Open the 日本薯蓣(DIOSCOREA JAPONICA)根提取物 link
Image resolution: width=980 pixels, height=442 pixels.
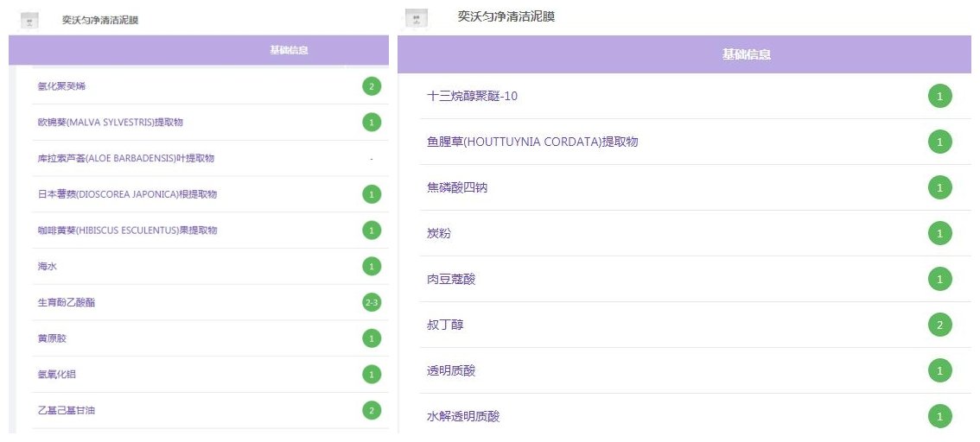click(127, 194)
